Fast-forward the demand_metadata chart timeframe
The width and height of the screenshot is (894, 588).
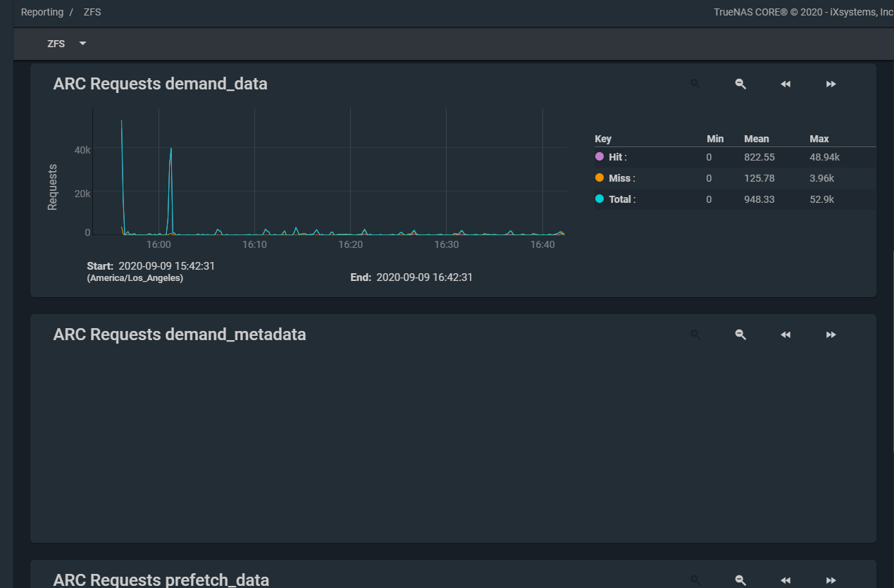tap(831, 334)
